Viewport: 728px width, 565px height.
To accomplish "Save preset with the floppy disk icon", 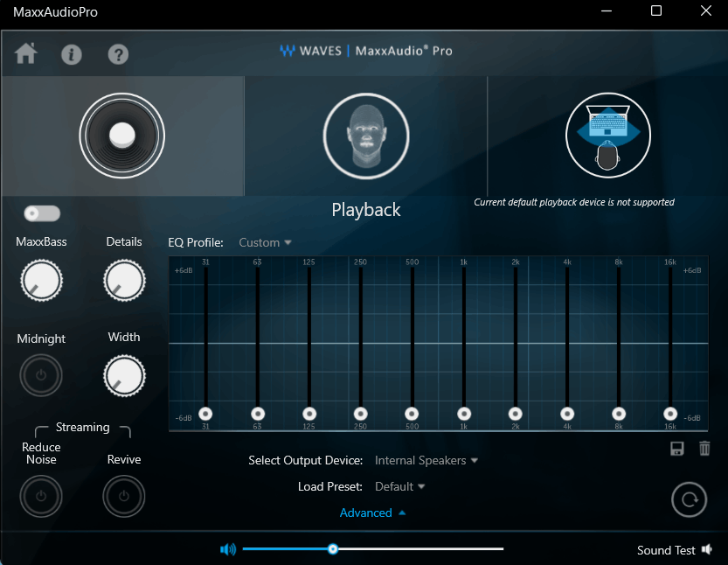I will (677, 449).
